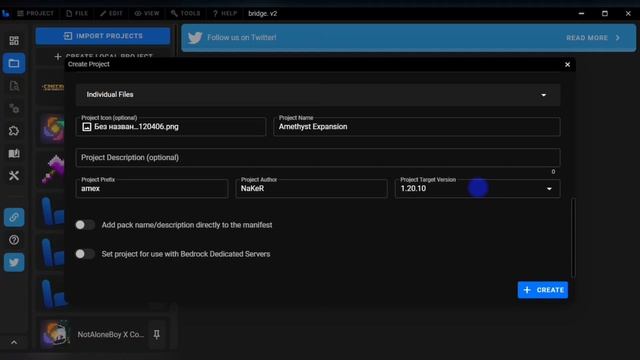Image resolution: width=640 pixels, height=360 pixels.
Task: Open the PROJECT menu
Action: (36, 13)
